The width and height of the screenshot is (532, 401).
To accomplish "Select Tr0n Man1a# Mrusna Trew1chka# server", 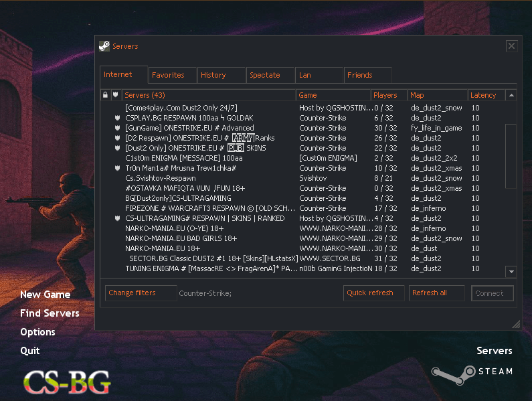I will tap(302, 168).
